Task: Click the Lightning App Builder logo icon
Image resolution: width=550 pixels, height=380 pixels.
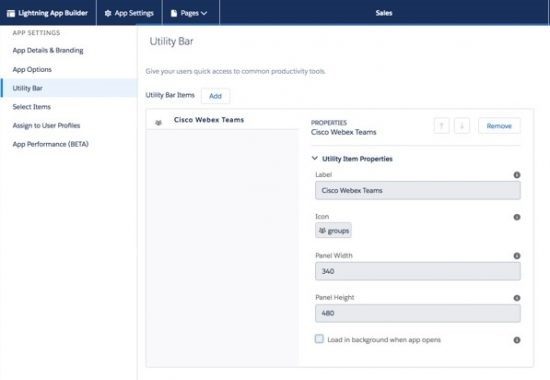Action: click(11, 13)
